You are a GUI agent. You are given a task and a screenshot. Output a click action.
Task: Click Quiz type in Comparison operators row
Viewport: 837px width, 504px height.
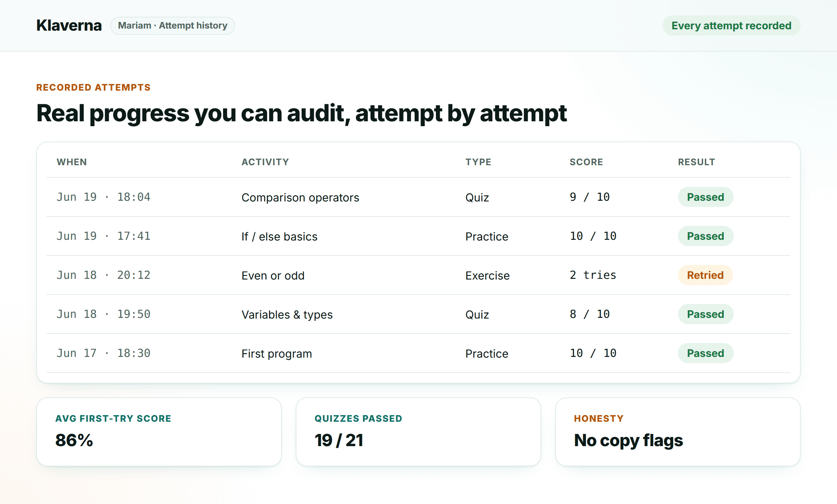coord(477,197)
